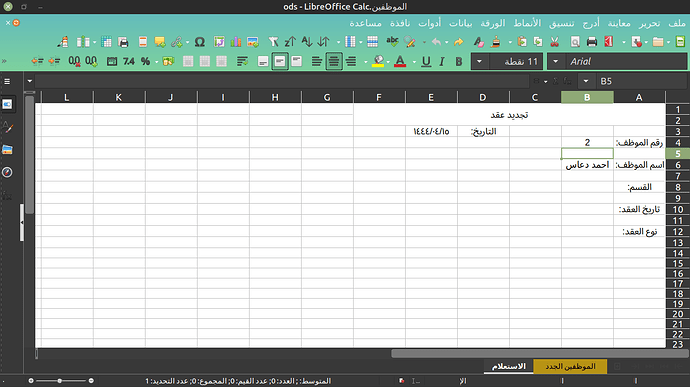
Task: Click the Print icon in toolbar
Action: tap(592, 42)
